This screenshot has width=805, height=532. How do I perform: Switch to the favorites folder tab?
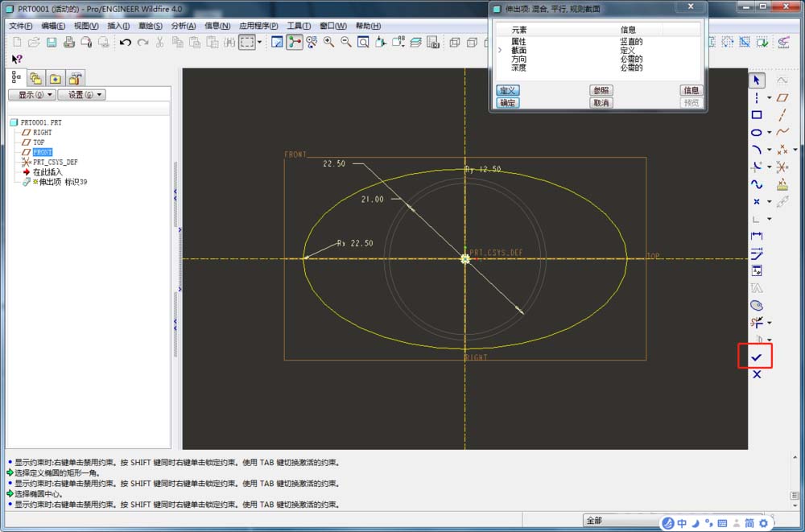[x=55, y=79]
